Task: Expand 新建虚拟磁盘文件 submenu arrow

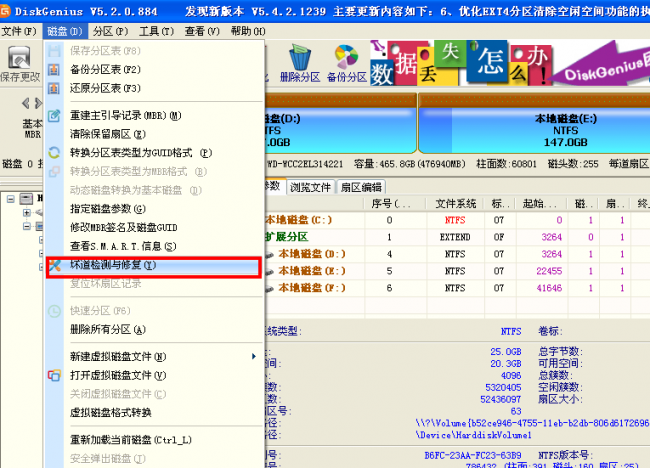Action: [x=254, y=356]
